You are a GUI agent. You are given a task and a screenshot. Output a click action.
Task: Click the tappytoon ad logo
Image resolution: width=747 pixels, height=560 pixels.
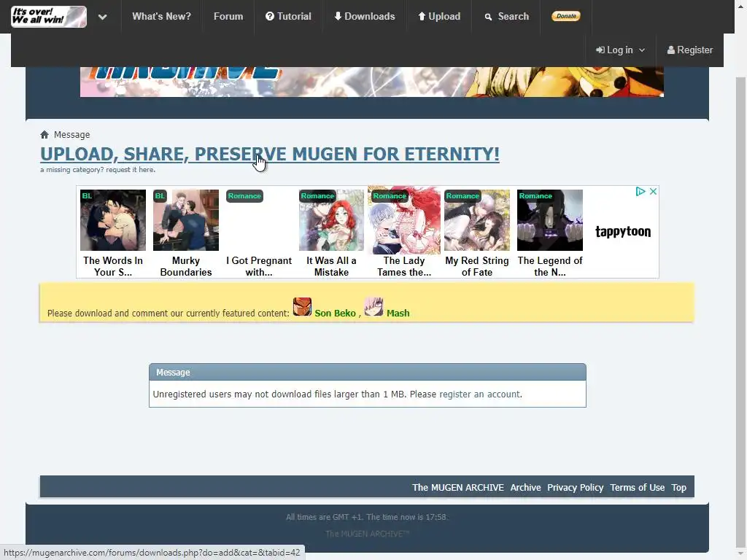coord(623,231)
